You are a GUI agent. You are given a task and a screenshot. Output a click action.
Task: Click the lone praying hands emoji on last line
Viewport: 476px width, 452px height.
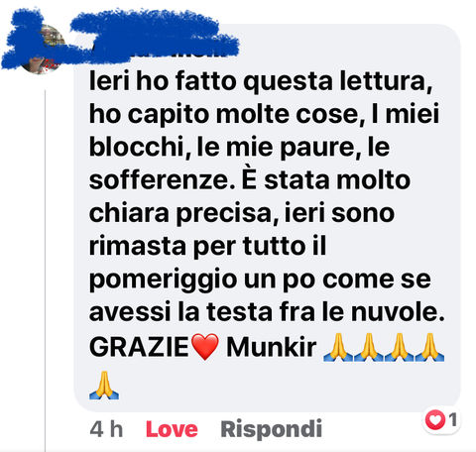104,385
